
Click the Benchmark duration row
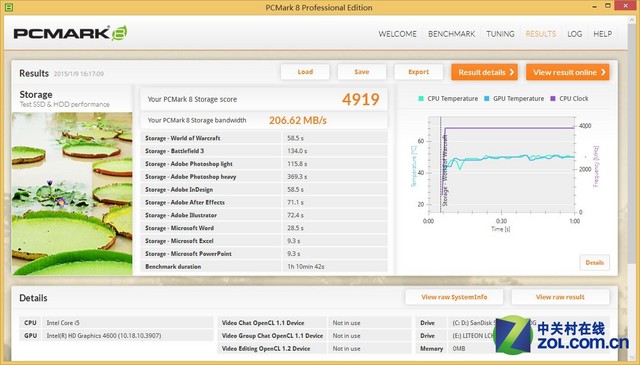[x=264, y=267]
